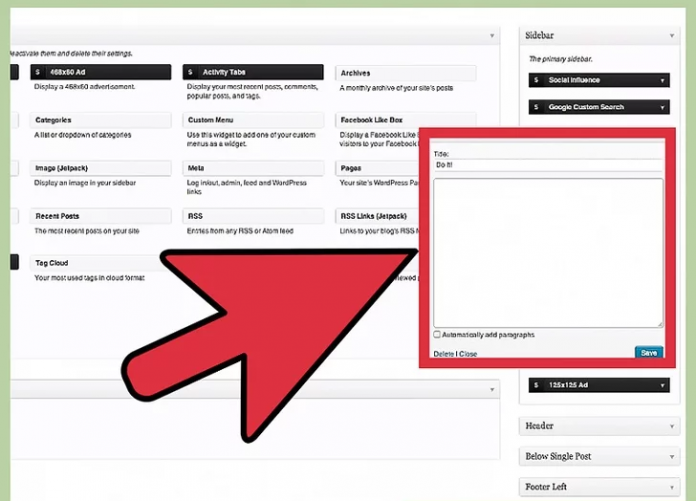Click inside the large widget content text area
The image size is (696, 501).
coord(547,252)
